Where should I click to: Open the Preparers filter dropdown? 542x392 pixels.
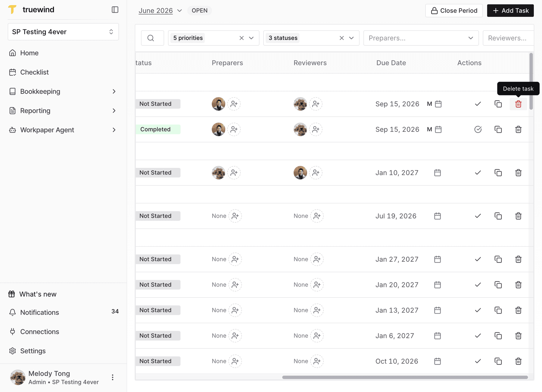421,38
